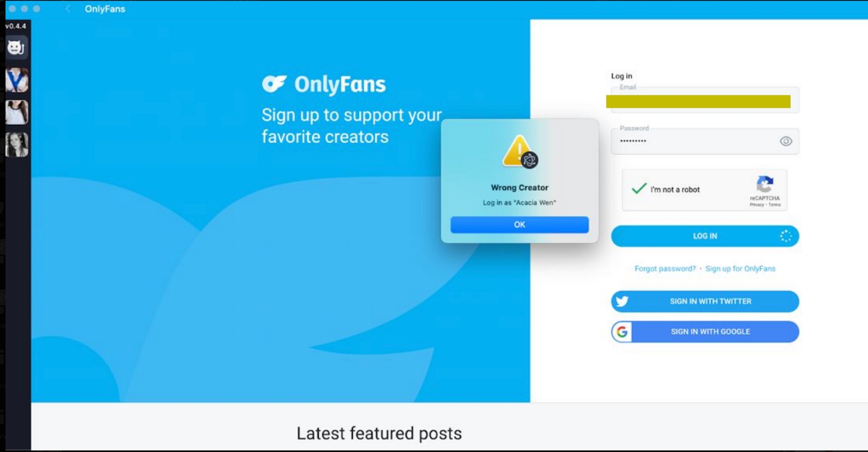Sign in with Google button

point(705,332)
